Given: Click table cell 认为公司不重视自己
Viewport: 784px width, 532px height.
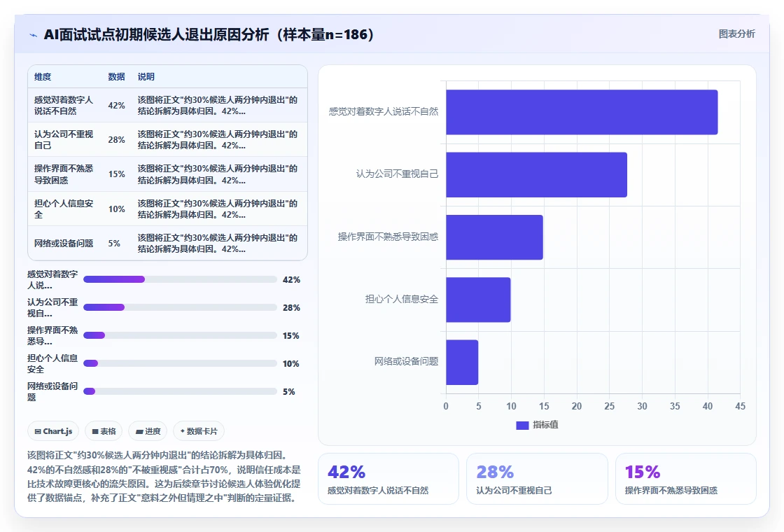Looking at the screenshot, I should [64, 139].
